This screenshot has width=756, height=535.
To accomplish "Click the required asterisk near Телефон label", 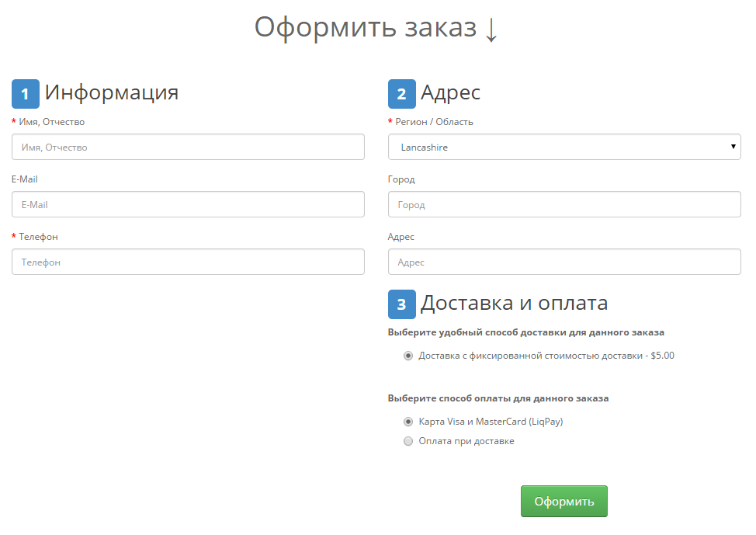I will [13, 236].
